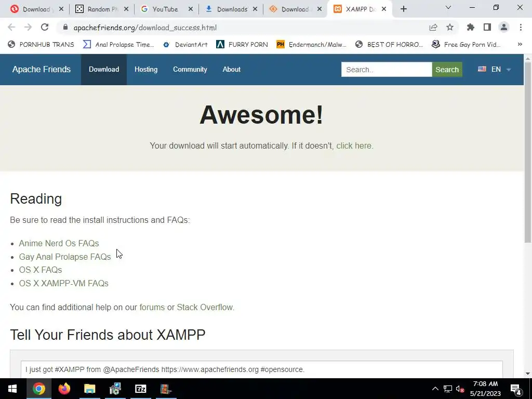Viewport: 532px width, 399px height.
Task: Click the scrollbar down arrow
Action: tap(528, 374)
